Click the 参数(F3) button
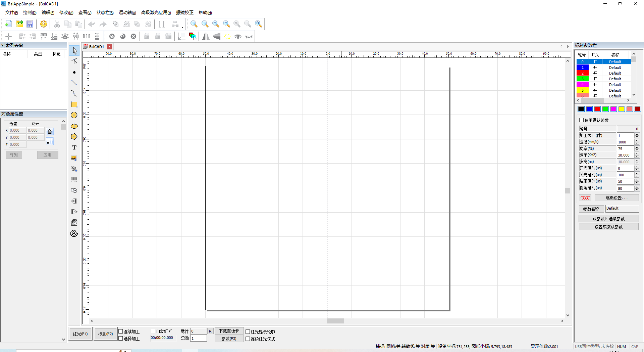Viewport: 644px width, 352px height. (x=229, y=339)
